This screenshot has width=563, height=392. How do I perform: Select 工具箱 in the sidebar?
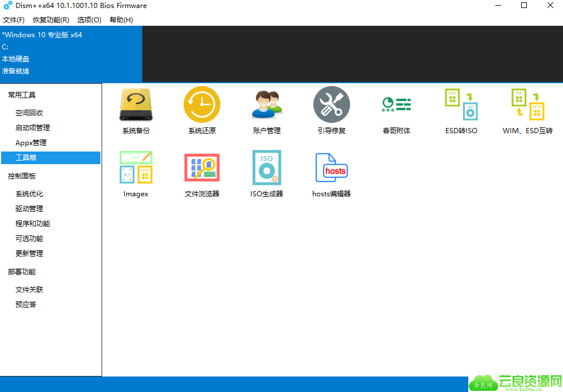click(x=51, y=158)
